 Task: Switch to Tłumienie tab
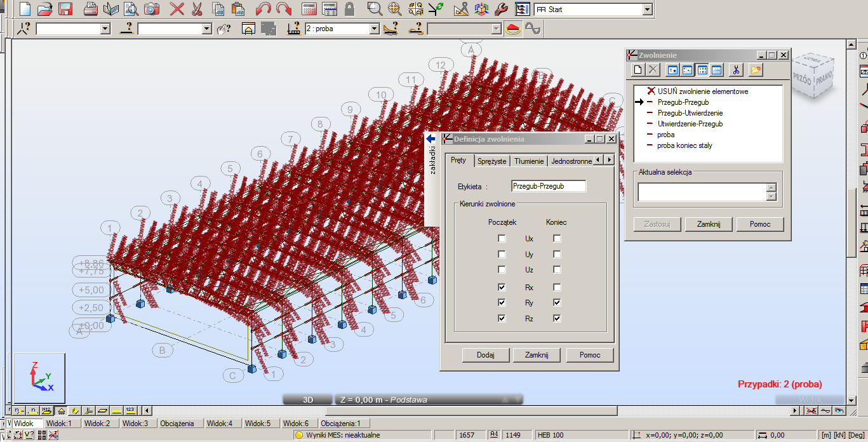529,161
